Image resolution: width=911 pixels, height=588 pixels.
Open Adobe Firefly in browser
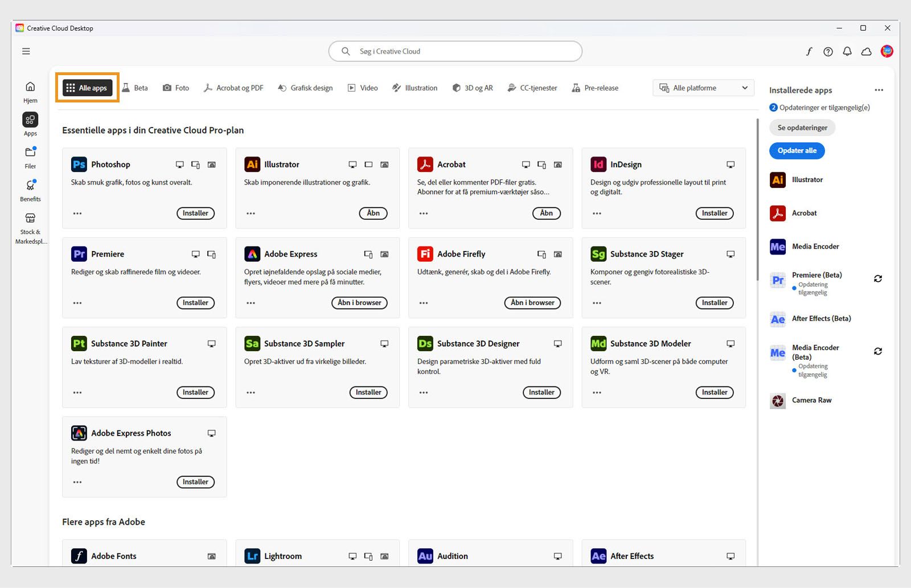tap(532, 302)
